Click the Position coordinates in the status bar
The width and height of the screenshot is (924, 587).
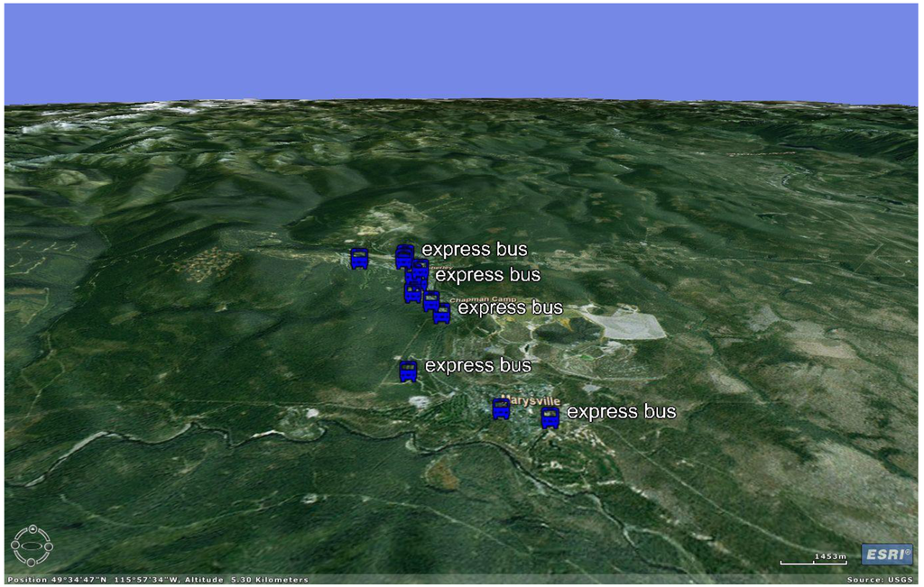coord(94,580)
